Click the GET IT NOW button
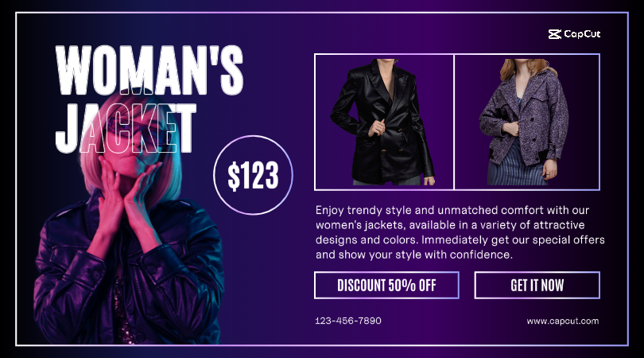Viewport: 644px width, 358px height. [x=537, y=286]
